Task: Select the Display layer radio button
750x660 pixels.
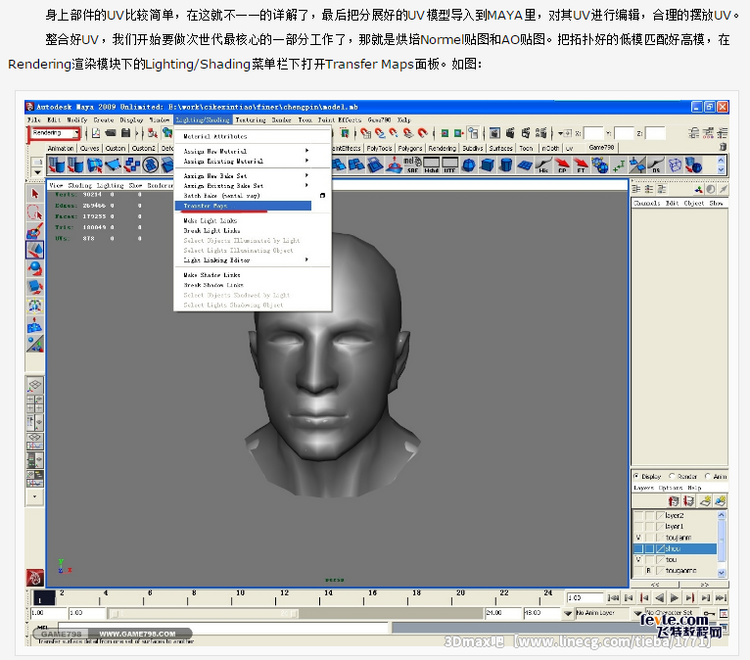Action: (636, 476)
